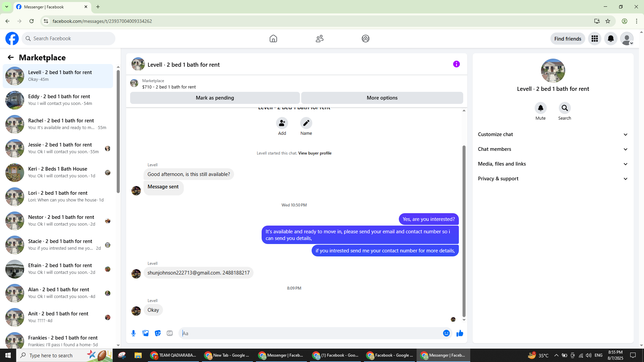Open Keri 2 Beds 1 Bath House conversation
Image resolution: width=644 pixels, height=362 pixels.
click(x=58, y=173)
